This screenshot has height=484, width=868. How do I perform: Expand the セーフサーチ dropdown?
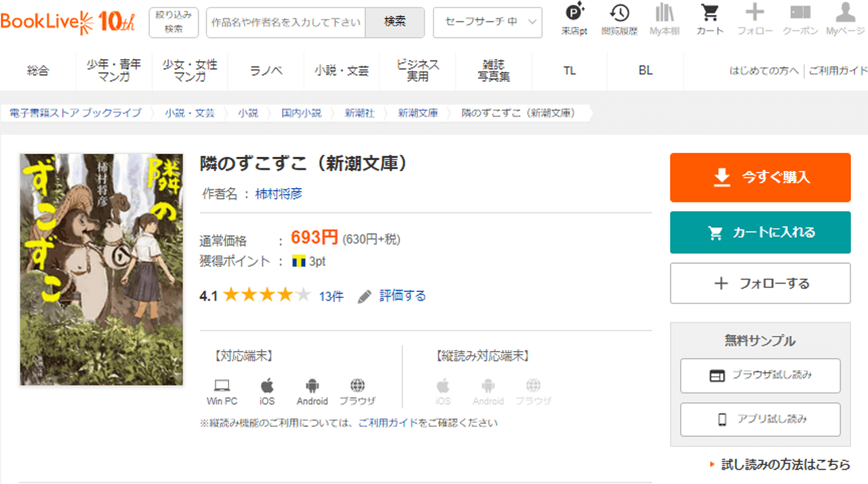(x=487, y=22)
